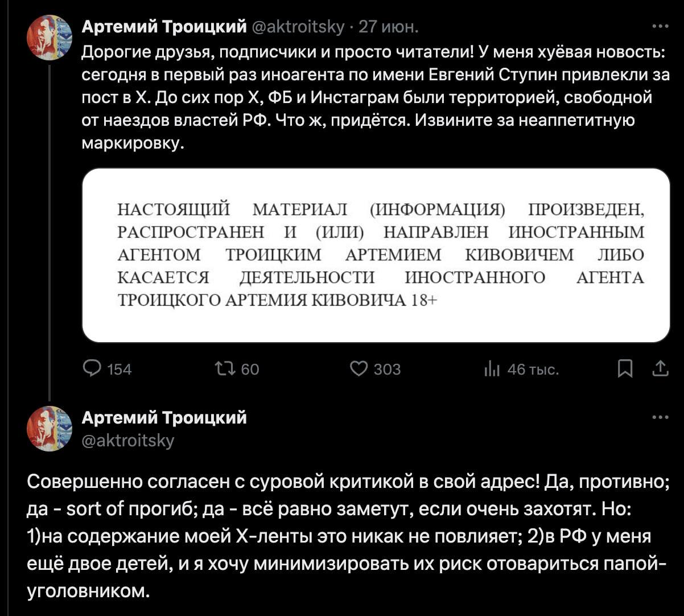This screenshot has width=684, height=616.
Task: Click the avatar beside the second post
Action: pyautogui.click(x=50, y=429)
